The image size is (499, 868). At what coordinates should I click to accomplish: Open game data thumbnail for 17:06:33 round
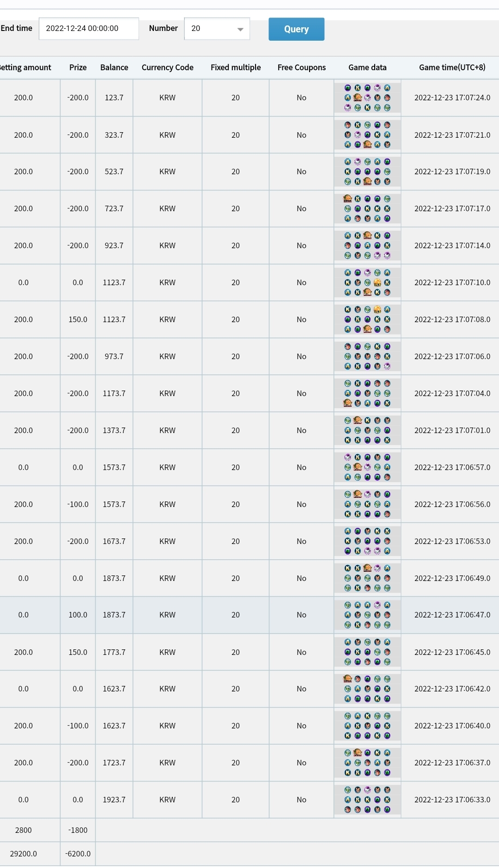pyautogui.click(x=367, y=800)
